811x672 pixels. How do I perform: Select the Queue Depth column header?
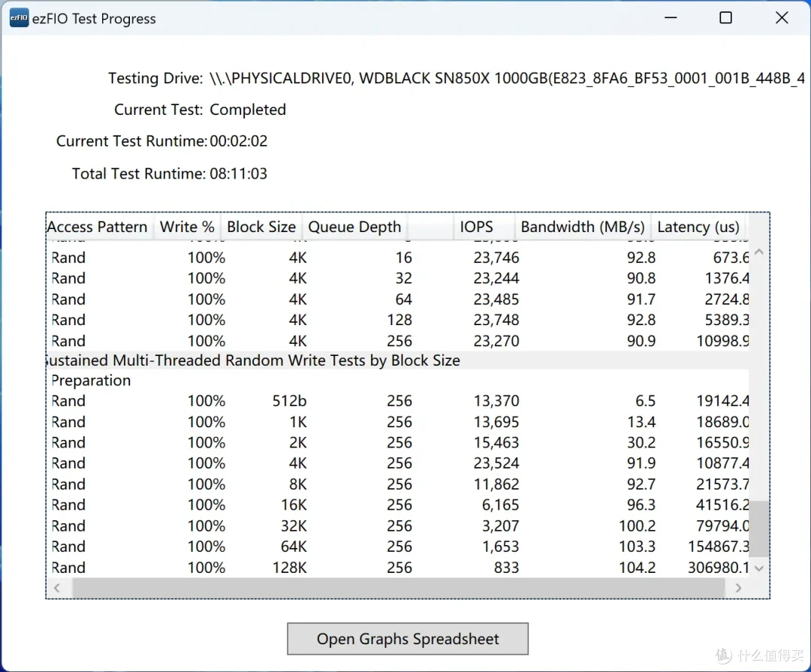[354, 226]
